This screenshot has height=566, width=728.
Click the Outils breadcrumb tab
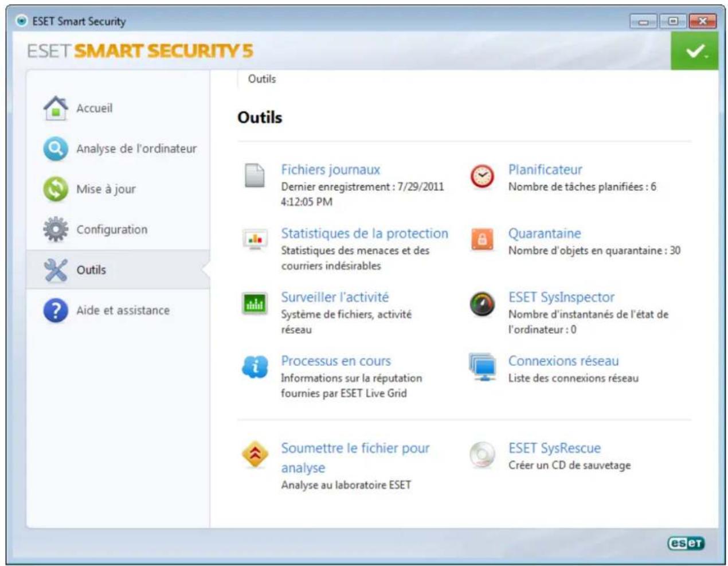click(x=262, y=79)
